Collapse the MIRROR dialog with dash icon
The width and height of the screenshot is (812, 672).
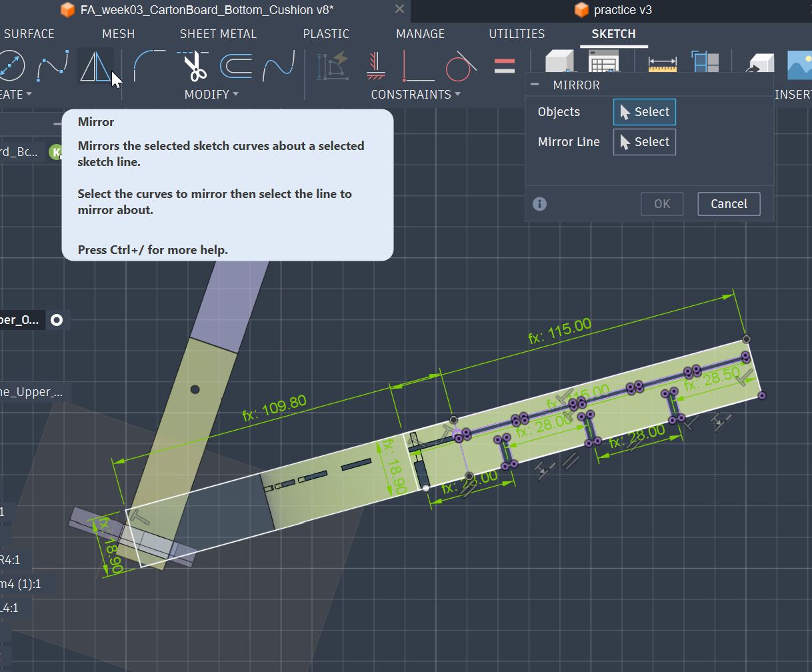(x=535, y=85)
